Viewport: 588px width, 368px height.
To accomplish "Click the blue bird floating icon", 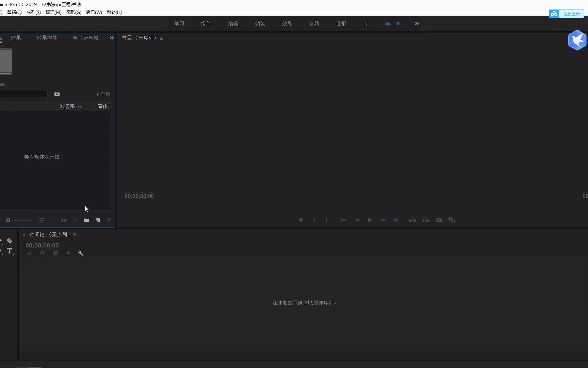I will [577, 40].
